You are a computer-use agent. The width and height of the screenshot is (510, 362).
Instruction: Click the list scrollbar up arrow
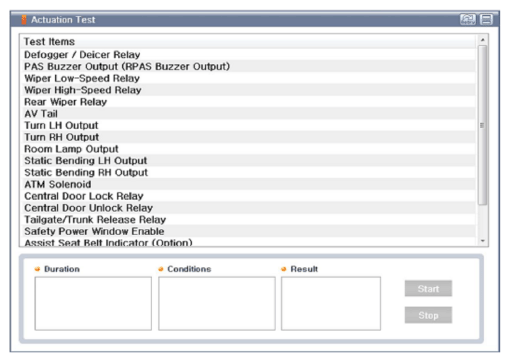click(482, 40)
